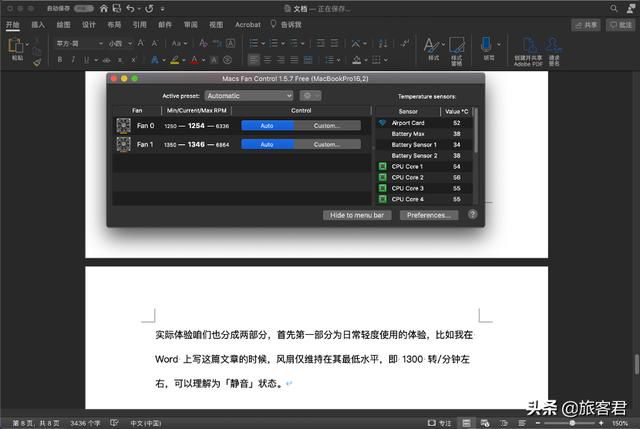The width and height of the screenshot is (640, 429).
Task: Click the Share button in Word
Action: click(586, 25)
